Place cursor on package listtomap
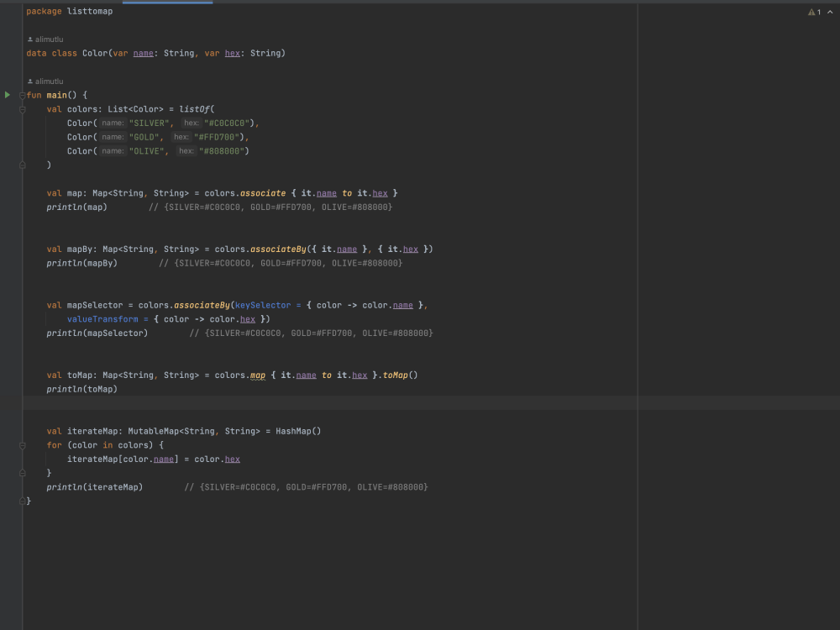Image resolution: width=840 pixels, height=630 pixels. click(70, 11)
